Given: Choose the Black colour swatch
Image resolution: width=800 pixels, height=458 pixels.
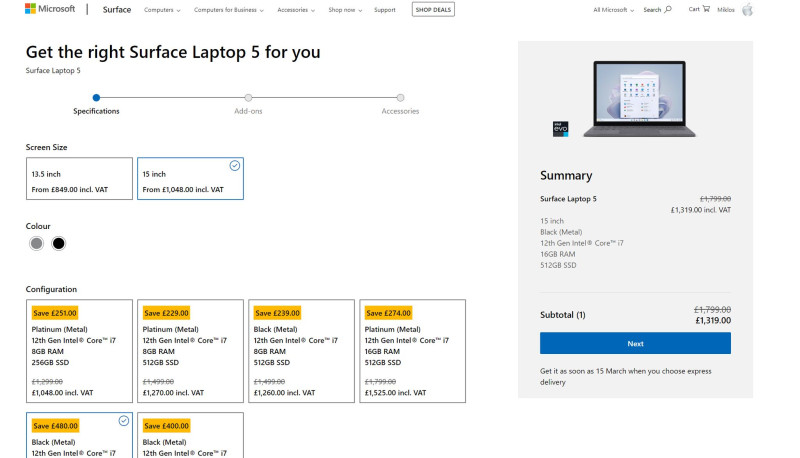Looking at the screenshot, I should point(59,243).
